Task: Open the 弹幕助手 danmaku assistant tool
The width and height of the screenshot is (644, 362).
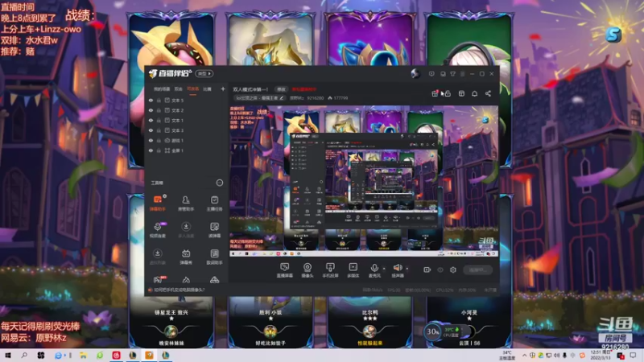Action: coord(157,203)
